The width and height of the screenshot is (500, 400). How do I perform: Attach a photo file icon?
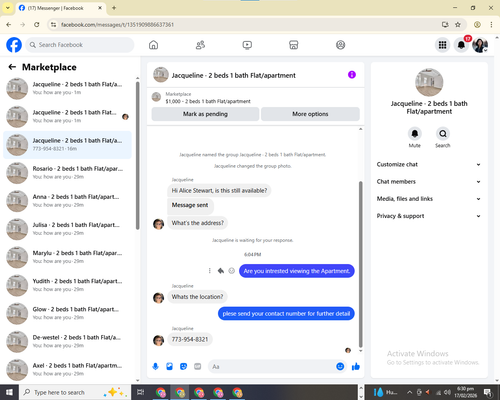click(x=169, y=367)
